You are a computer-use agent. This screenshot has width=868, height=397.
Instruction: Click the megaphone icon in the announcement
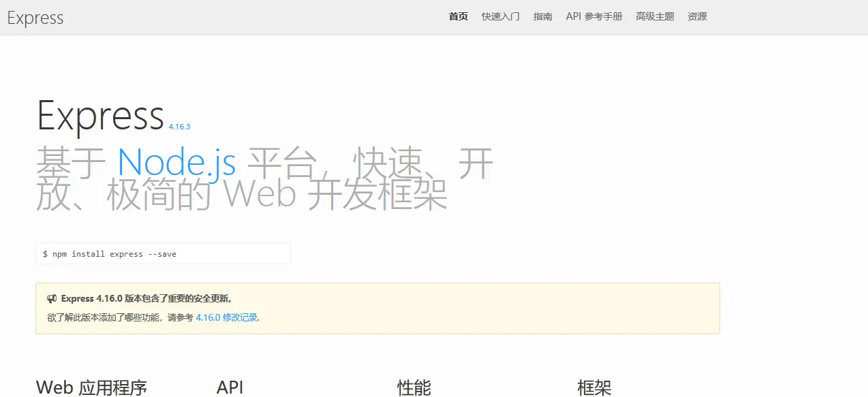pos(52,299)
